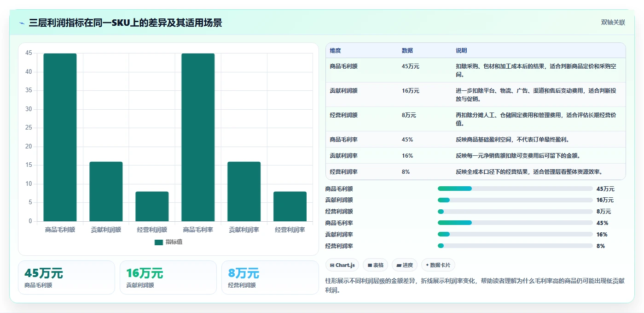Click the lightning icon beside the title

[x=22, y=23]
